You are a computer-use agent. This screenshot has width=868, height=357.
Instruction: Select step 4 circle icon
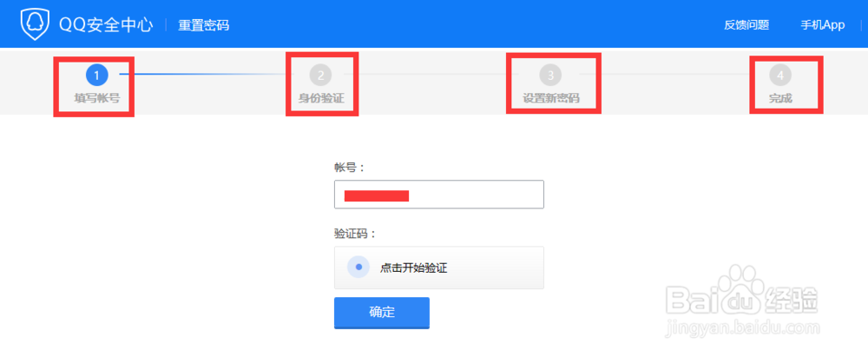[x=780, y=76]
